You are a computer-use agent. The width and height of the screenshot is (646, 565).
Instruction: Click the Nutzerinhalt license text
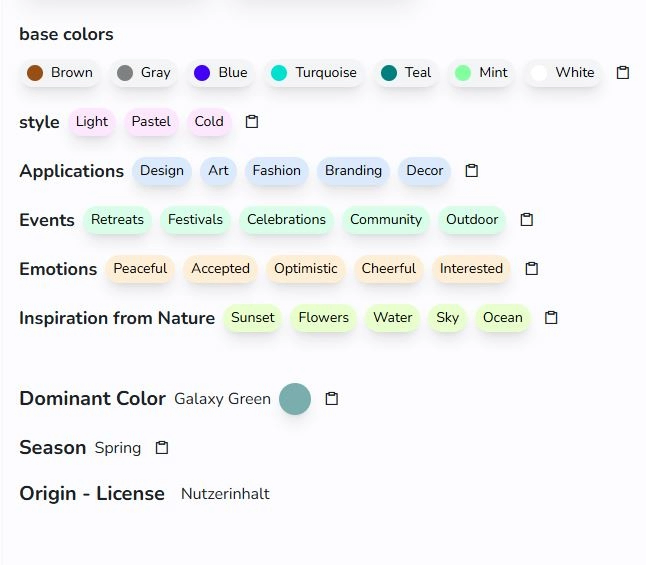coord(225,494)
